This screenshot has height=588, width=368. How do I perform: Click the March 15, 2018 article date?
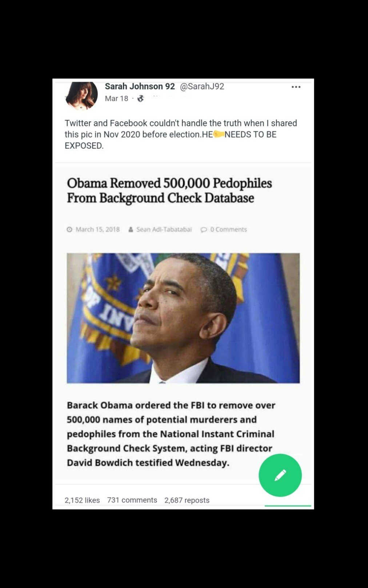[97, 230]
